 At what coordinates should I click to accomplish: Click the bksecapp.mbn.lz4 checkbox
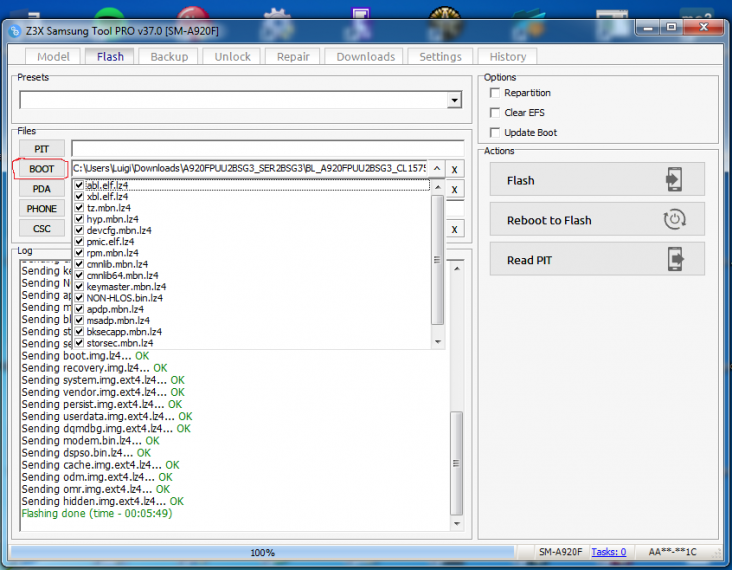(x=79, y=331)
